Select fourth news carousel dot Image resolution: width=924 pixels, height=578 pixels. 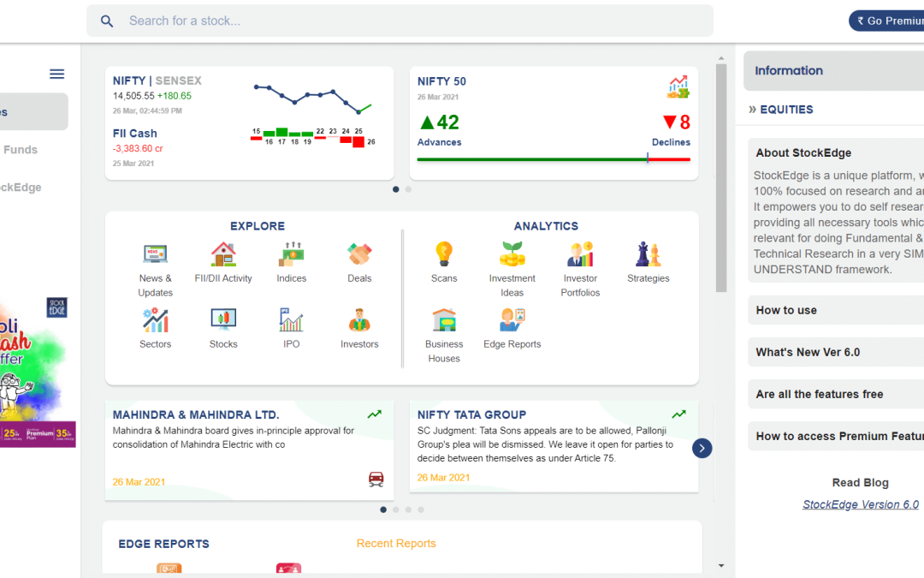[421, 509]
